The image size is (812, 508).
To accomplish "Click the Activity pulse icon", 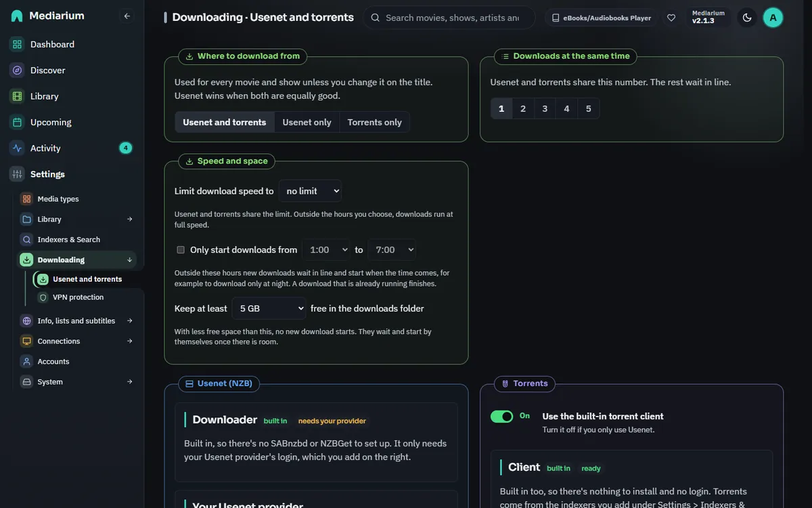I will [17, 148].
